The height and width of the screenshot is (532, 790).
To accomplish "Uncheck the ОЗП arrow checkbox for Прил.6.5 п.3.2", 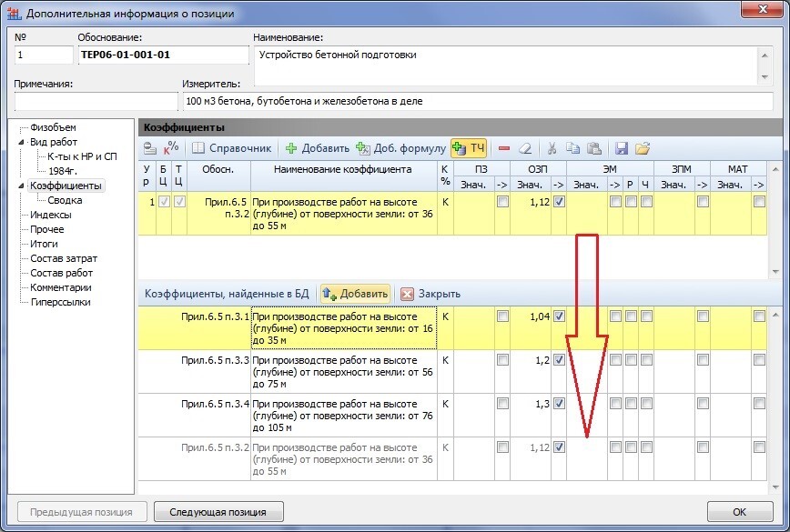I will 559,447.
